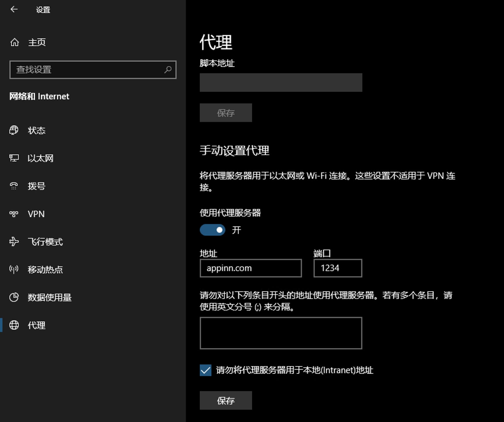The height and width of the screenshot is (422, 504).
Task: Click the 状态 globe icon
Action: pos(14,130)
